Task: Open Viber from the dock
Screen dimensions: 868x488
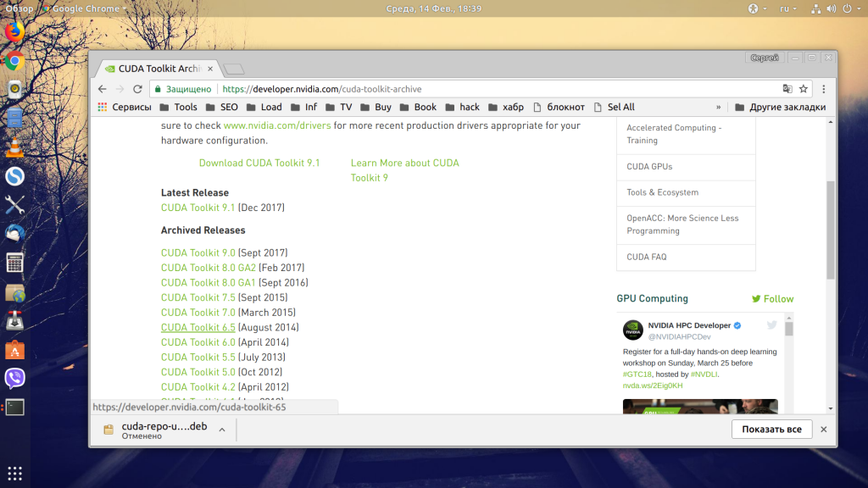Action: tap(15, 379)
